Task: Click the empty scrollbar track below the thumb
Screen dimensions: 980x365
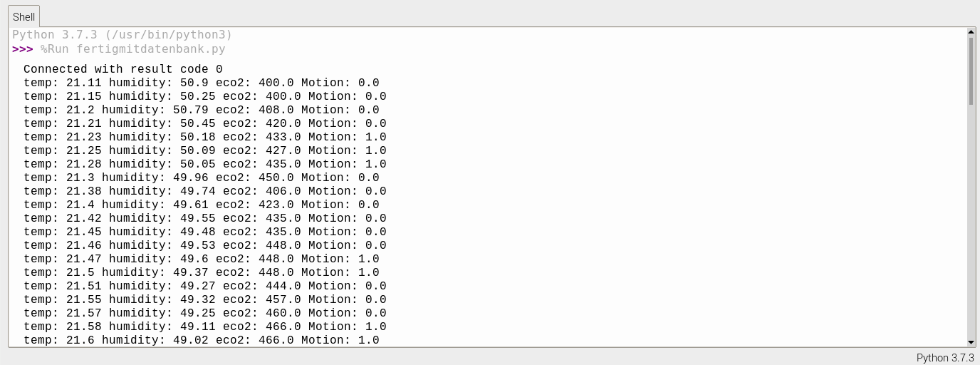Action: (971, 221)
